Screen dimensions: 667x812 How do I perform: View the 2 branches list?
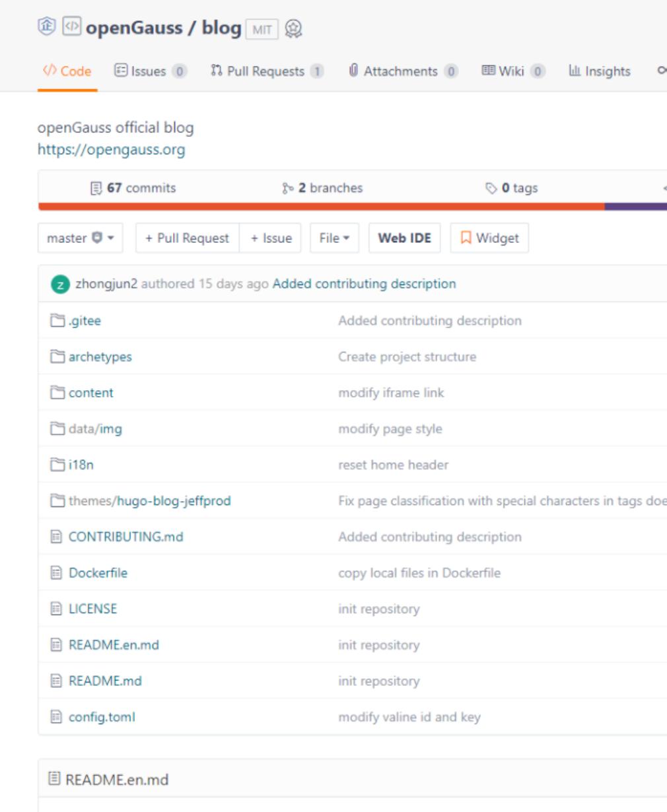click(x=322, y=187)
